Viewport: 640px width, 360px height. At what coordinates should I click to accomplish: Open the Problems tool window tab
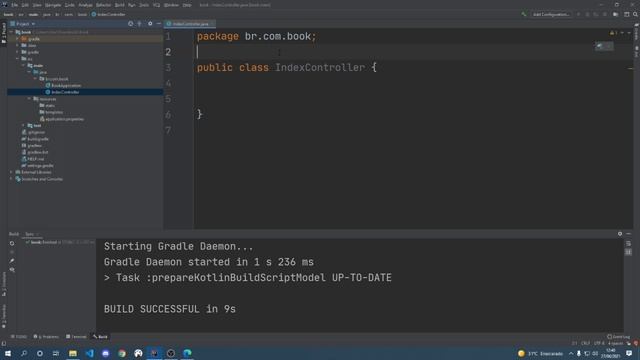tap(46, 337)
